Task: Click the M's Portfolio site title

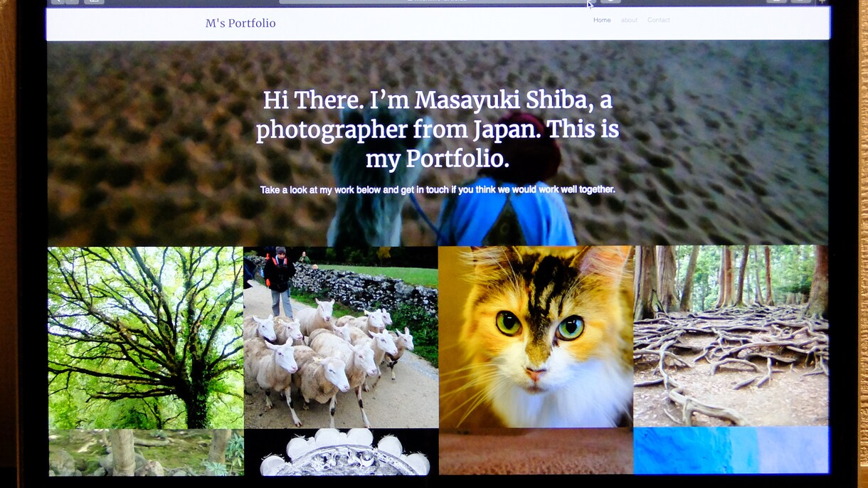Action: (x=240, y=23)
